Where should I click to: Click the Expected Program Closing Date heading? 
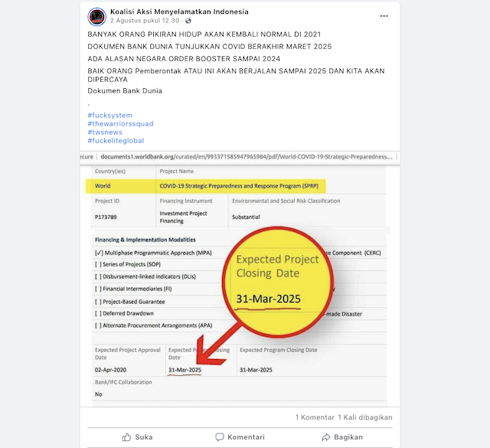[278, 350]
